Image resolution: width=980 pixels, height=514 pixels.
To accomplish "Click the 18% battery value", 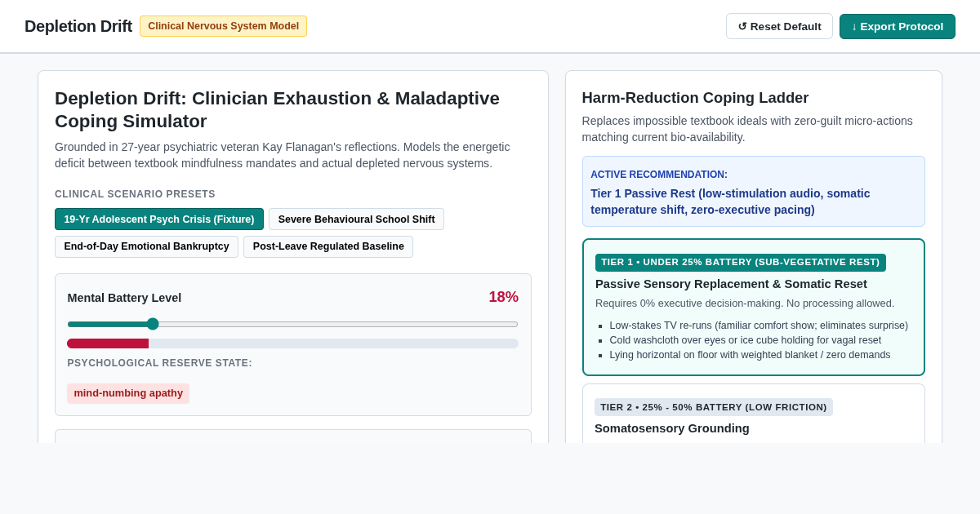I will click(x=503, y=297).
